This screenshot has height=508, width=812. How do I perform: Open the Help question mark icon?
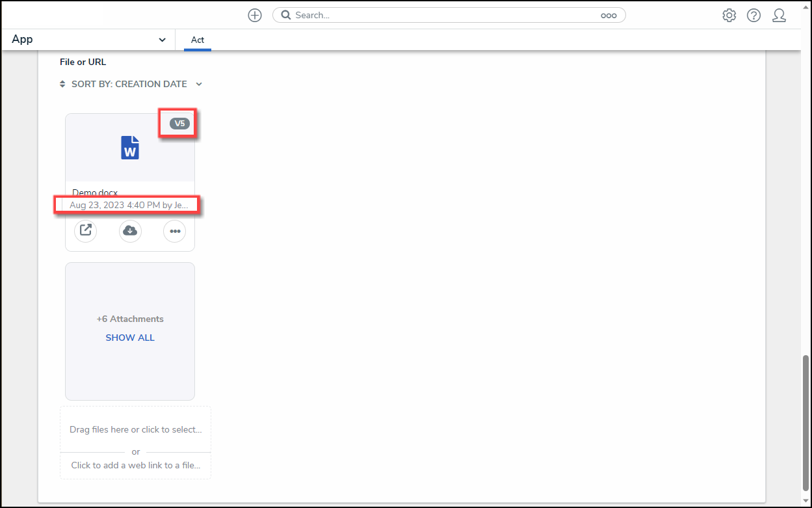pyautogui.click(x=753, y=15)
